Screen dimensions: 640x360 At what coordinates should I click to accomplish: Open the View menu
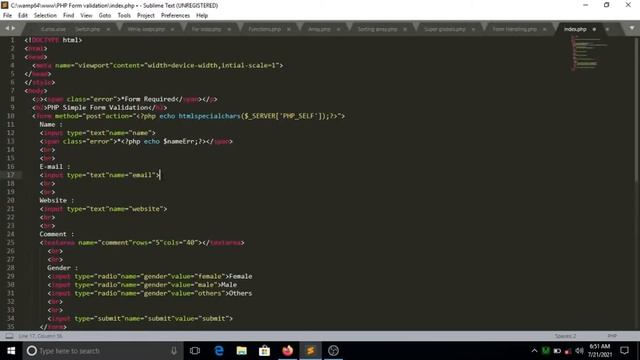[86, 16]
